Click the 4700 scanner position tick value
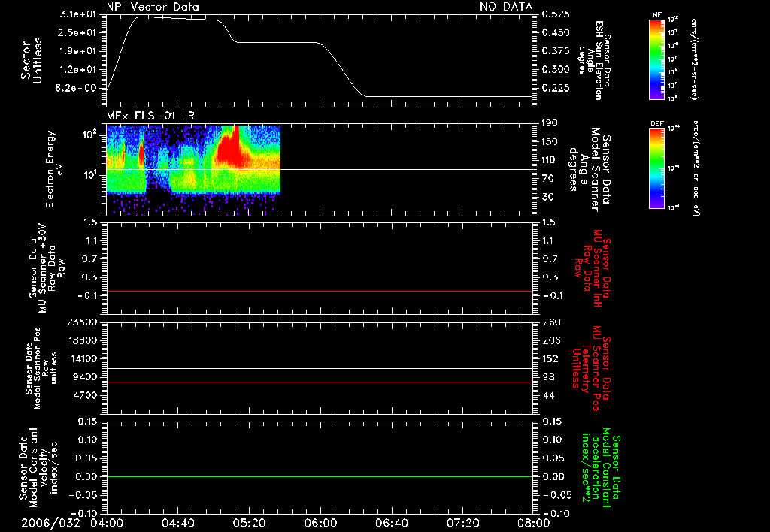Viewport: 770px width, 532px height. (85, 395)
